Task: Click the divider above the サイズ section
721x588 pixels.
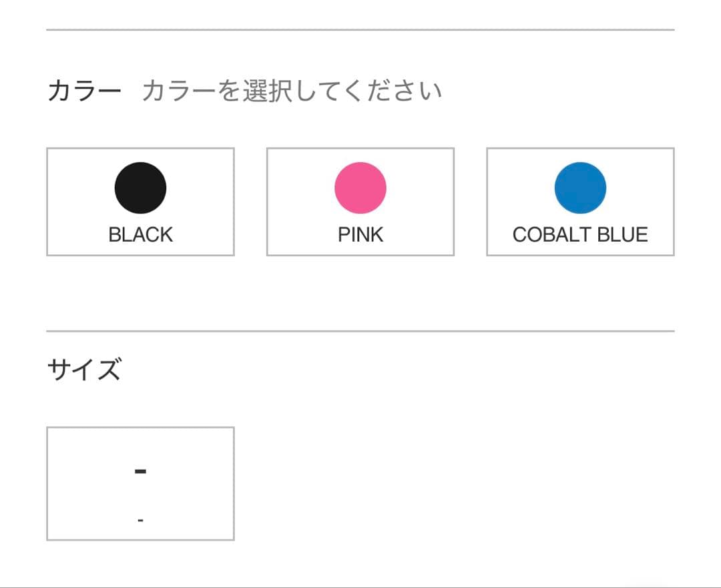Action: (360, 328)
